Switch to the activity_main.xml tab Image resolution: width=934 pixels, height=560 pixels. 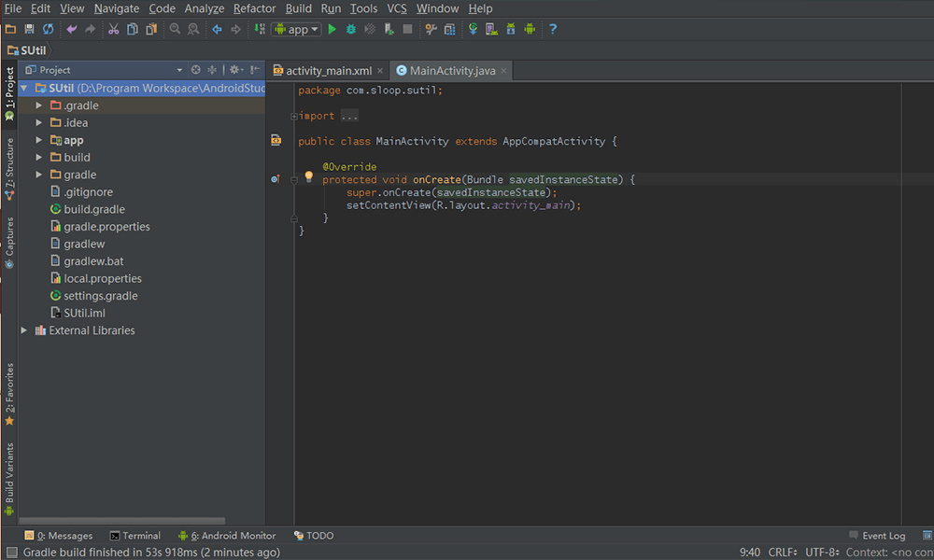(x=328, y=71)
